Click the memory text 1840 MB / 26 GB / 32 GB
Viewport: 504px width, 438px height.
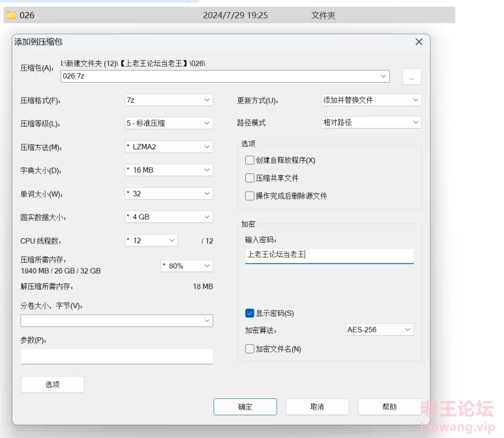point(60,271)
